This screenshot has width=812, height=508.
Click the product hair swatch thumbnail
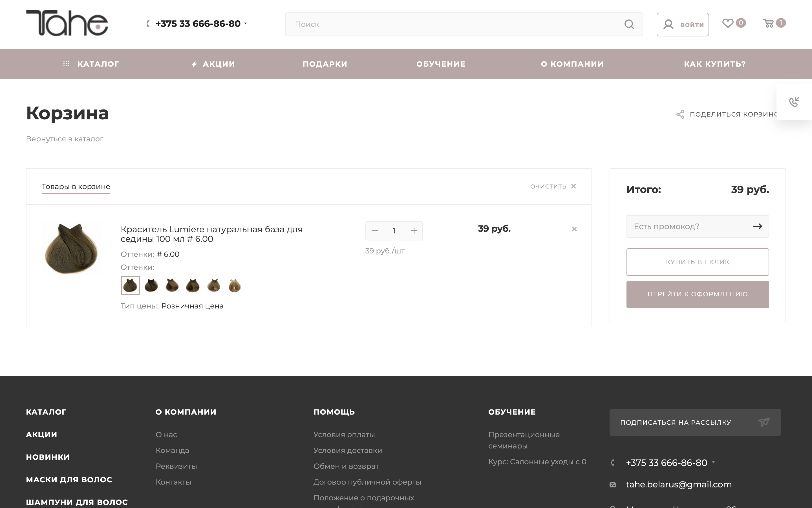pyautogui.click(x=71, y=249)
